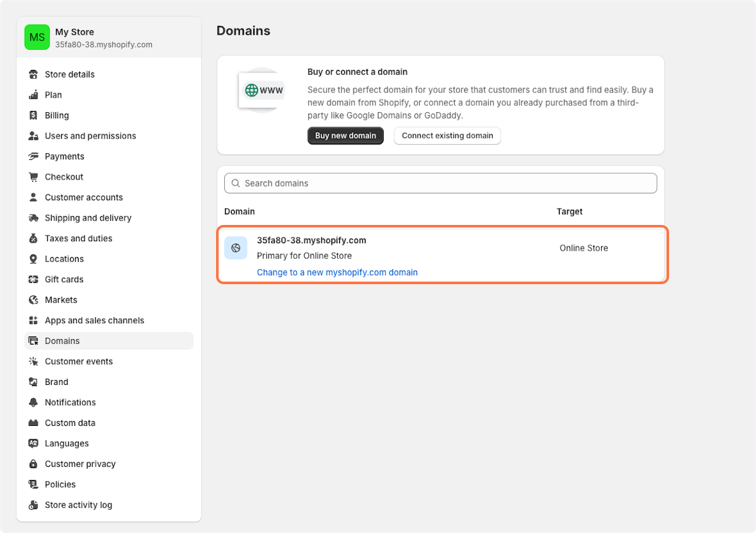Open the Policies page
756x533 pixels.
109,484
